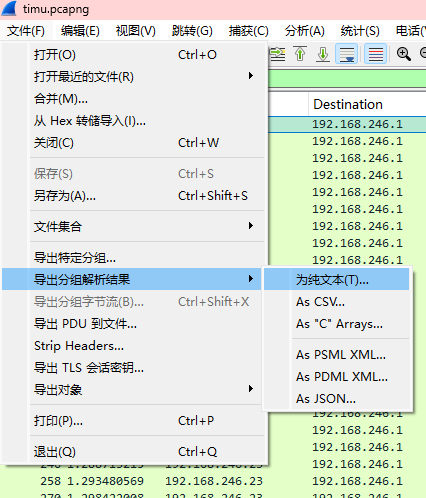Screen dimensions: 426x498
Task: Open the 统计(S) menu
Action: click(x=360, y=31)
